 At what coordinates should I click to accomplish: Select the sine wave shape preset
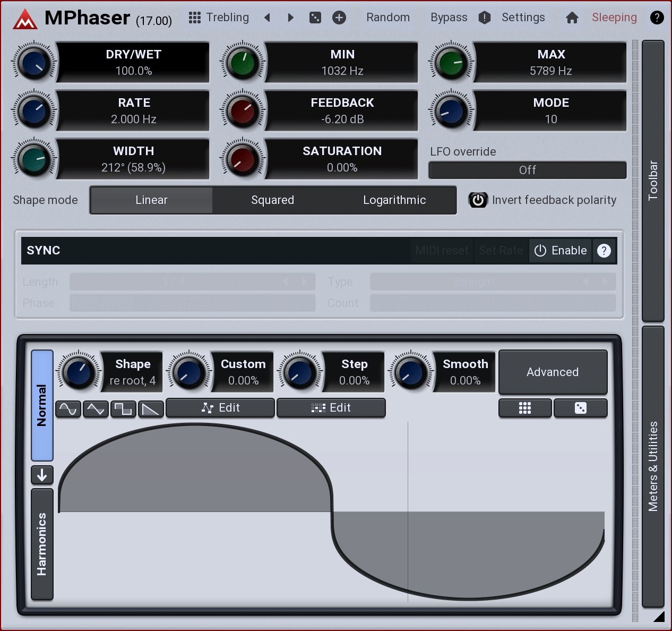[x=68, y=409]
